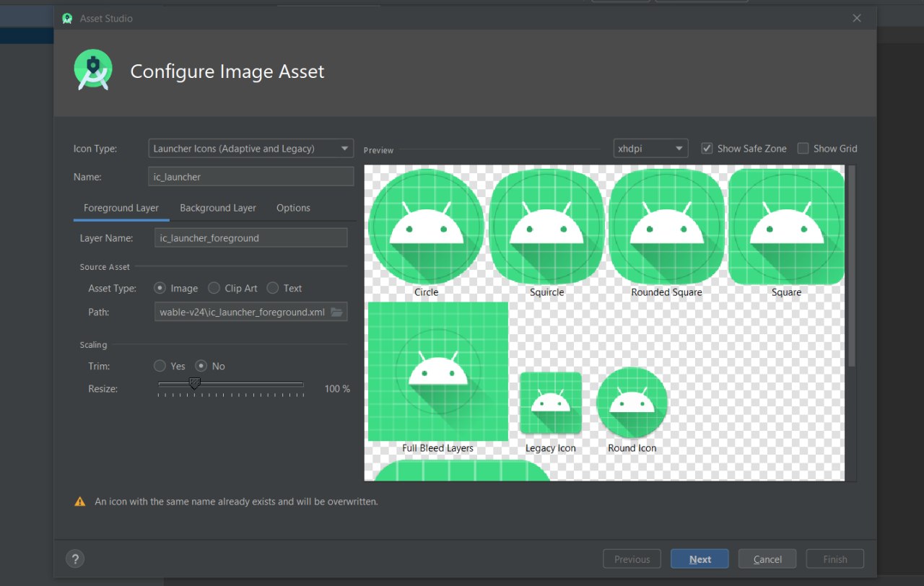Click the Next button
Image resolution: width=924 pixels, height=586 pixels.
(x=699, y=559)
